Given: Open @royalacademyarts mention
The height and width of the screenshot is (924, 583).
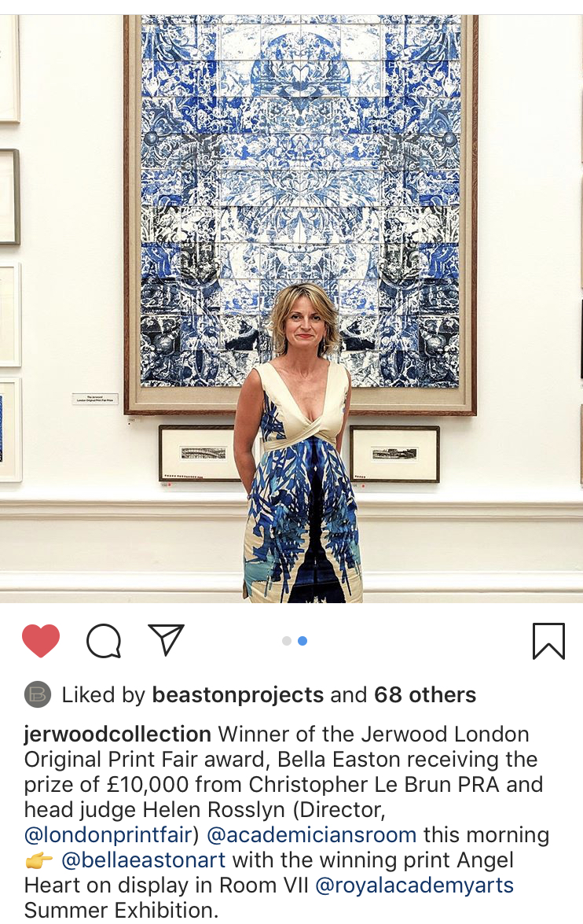Looking at the screenshot, I should (x=415, y=885).
